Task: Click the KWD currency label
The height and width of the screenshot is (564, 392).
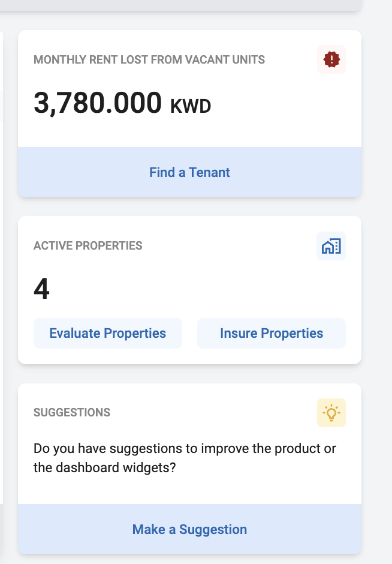Action: point(191,106)
